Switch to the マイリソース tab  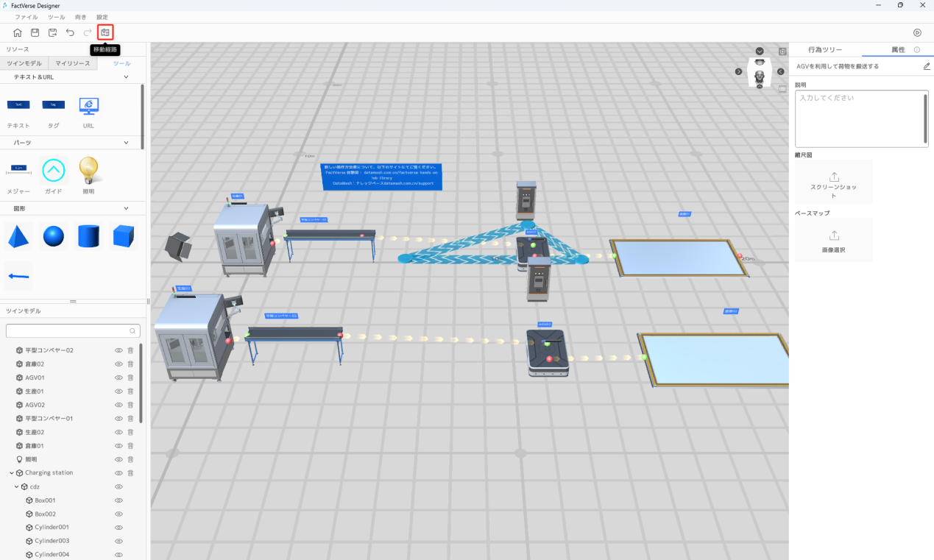pyautogui.click(x=73, y=63)
